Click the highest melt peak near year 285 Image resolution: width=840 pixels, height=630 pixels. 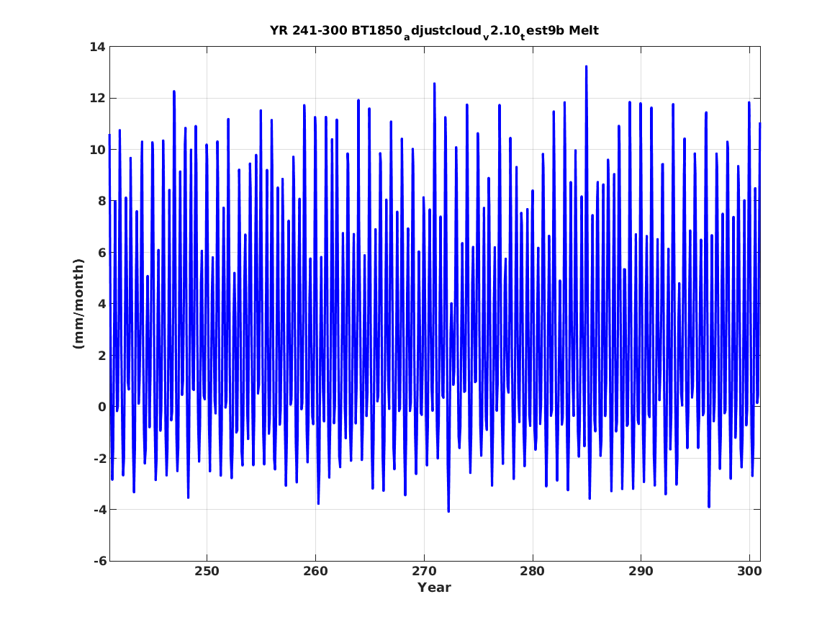click(x=586, y=67)
